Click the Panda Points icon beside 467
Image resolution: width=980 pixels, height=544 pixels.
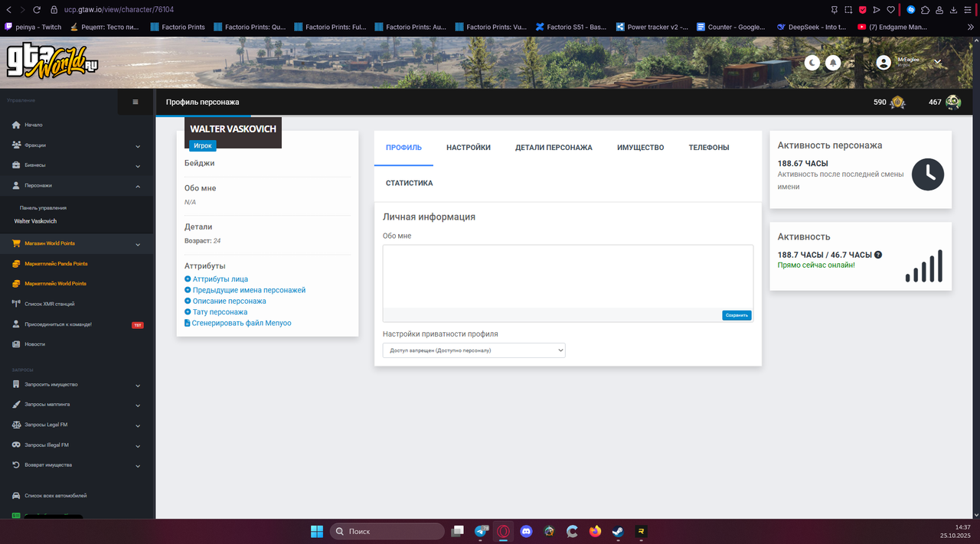tap(953, 103)
